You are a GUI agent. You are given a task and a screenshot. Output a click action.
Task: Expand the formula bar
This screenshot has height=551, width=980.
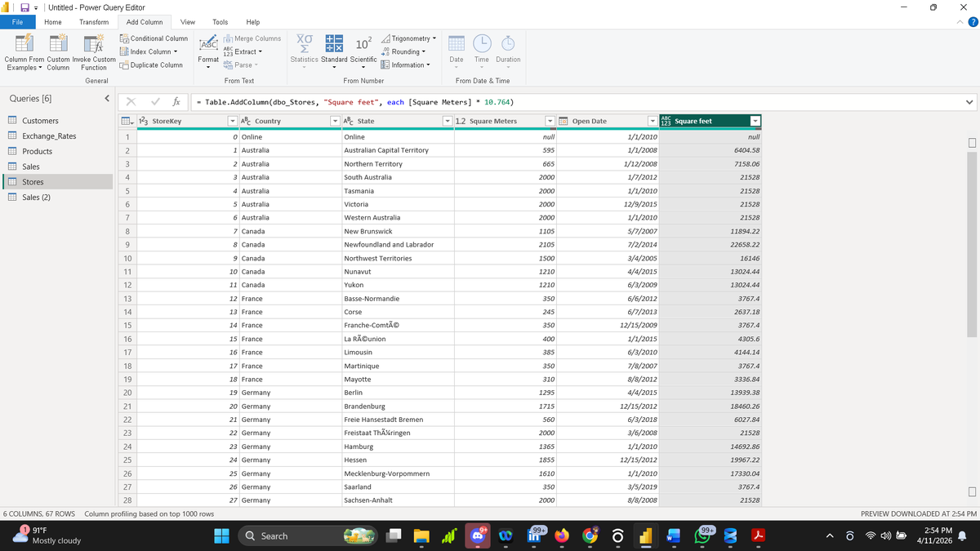click(969, 102)
